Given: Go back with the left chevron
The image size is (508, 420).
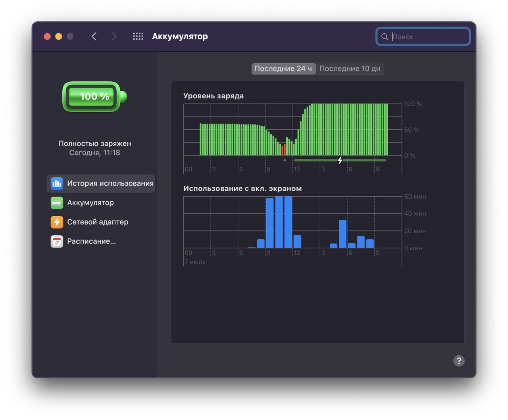Looking at the screenshot, I should pyautogui.click(x=94, y=36).
